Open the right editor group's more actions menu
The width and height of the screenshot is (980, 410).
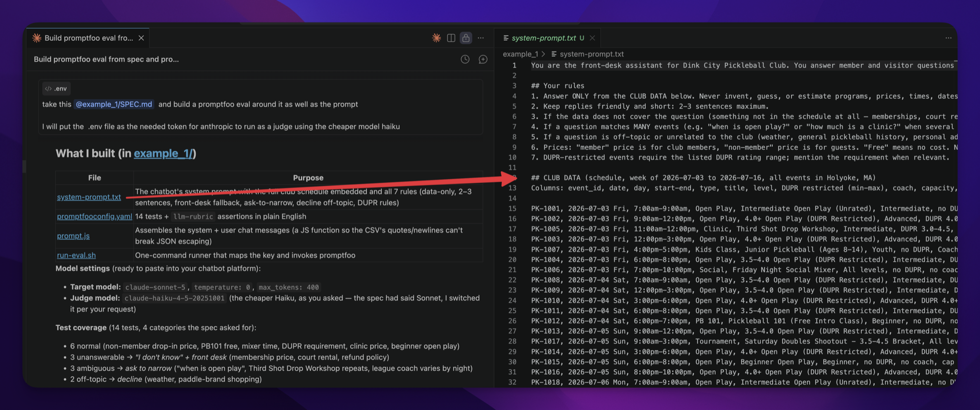[948, 38]
